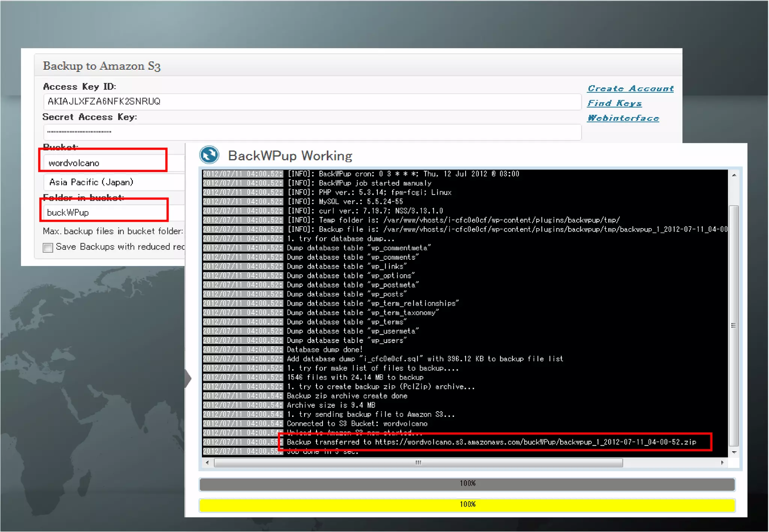Screen dimensions: 769x532
Task: Enable Save Backups with reduced redundancy checkbox
Action: tap(48, 248)
